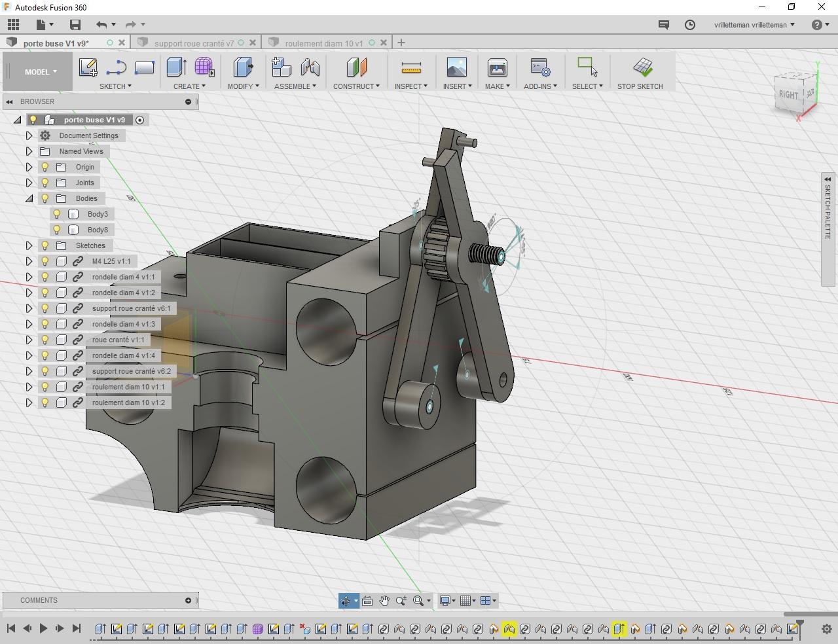
Task: Select the Joint assemble tool
Action: (310, 67)
